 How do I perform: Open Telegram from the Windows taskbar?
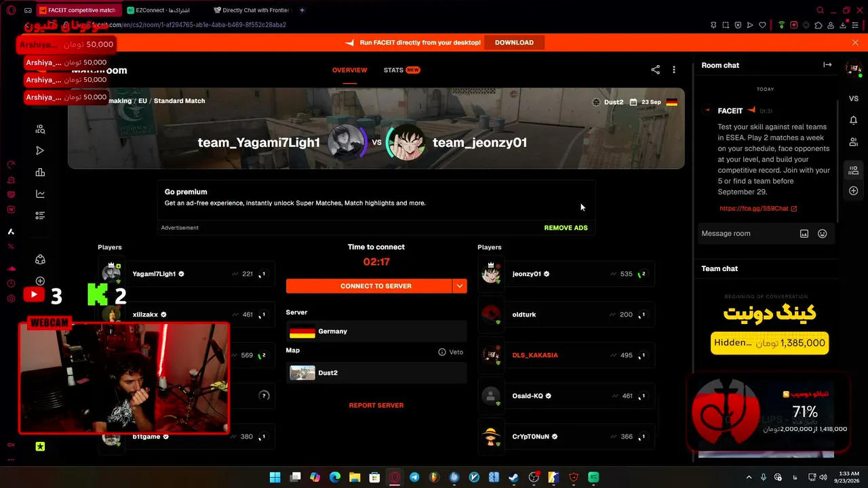click(x=414, y=477)
